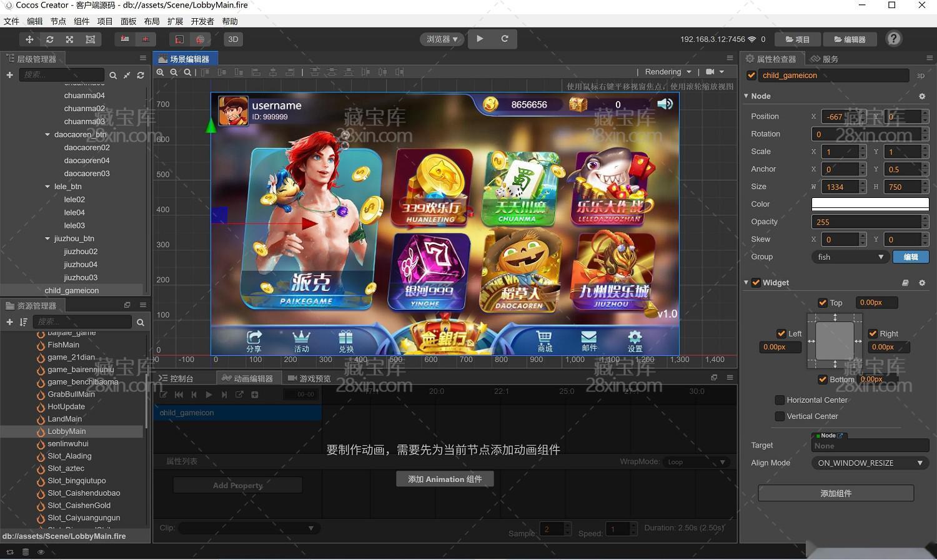Screen dimensions: 937x560
Task: Click the 添加组件 button in Property Inspector
Action: click(x=836, y=493)
